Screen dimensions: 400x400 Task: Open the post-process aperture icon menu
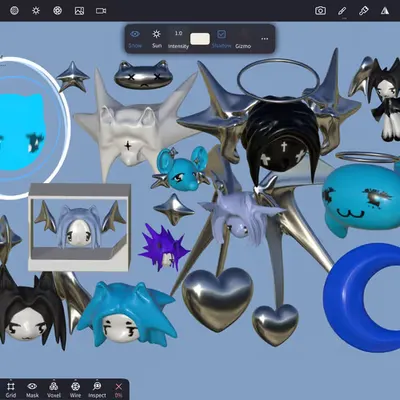click(x=57, y=11)
